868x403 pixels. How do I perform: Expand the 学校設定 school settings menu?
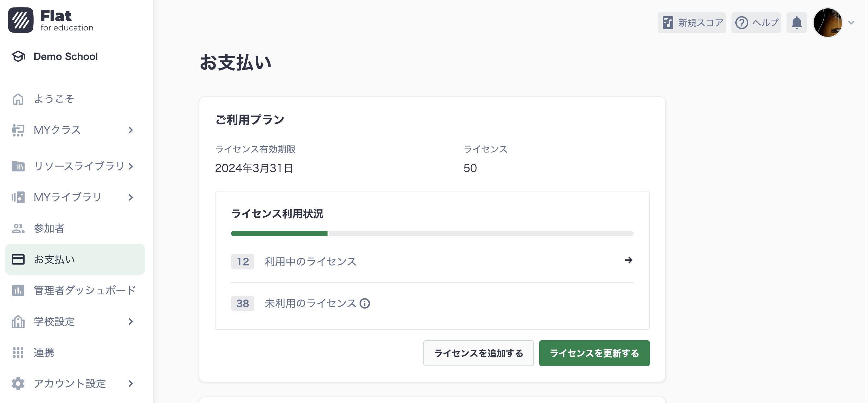(131, 321)
